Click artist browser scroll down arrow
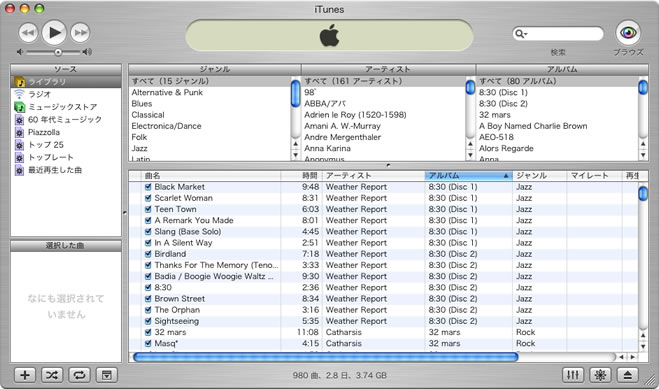The width and height of the screenshot is (659, 389). (470, 155)
